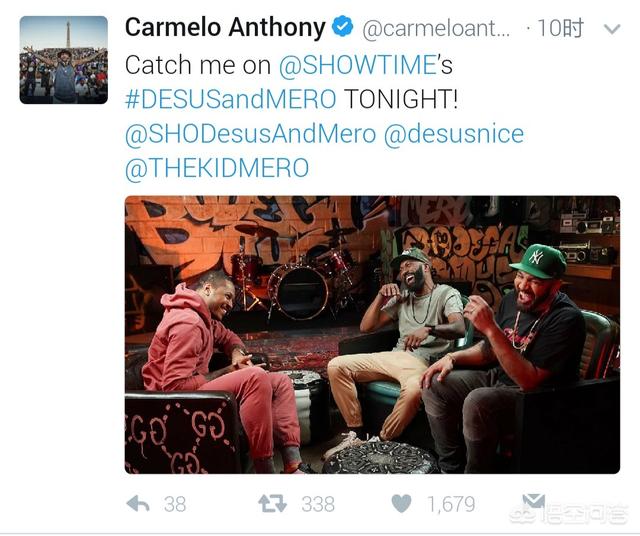The width and height of the screenshot is (640, 536).
Task: Open the @carmeloant... handle
Action: pyautogui.click(x=436, y=29)
